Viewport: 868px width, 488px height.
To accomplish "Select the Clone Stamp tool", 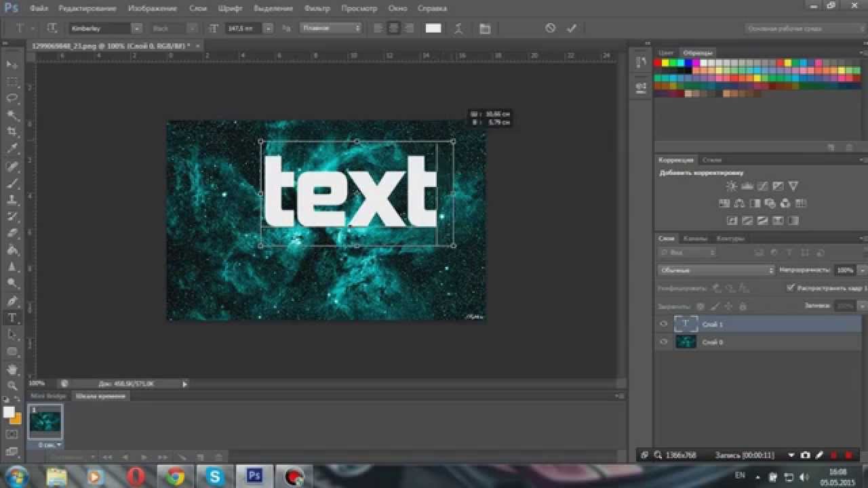I will (x=12, y=201).
